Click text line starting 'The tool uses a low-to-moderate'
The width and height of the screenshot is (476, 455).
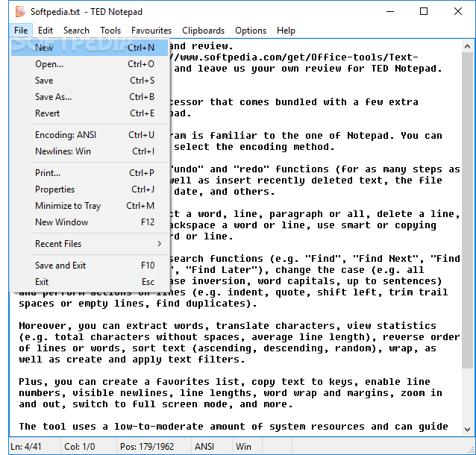(233, 427)
